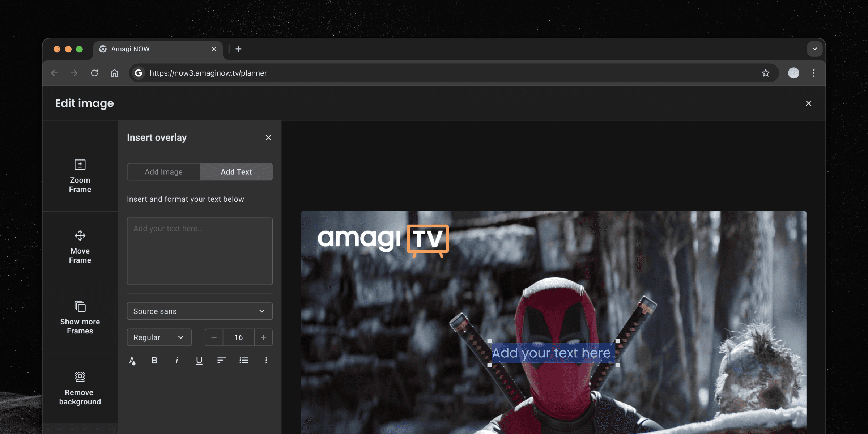Open the text color picker icon
Image resolution: width=868 pixels, height=434 pixels.
tap(132, 360)
